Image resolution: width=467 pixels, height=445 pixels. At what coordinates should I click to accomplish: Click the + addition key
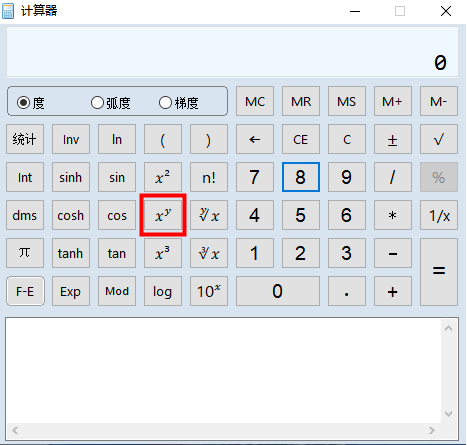click(x=393, y=291)
